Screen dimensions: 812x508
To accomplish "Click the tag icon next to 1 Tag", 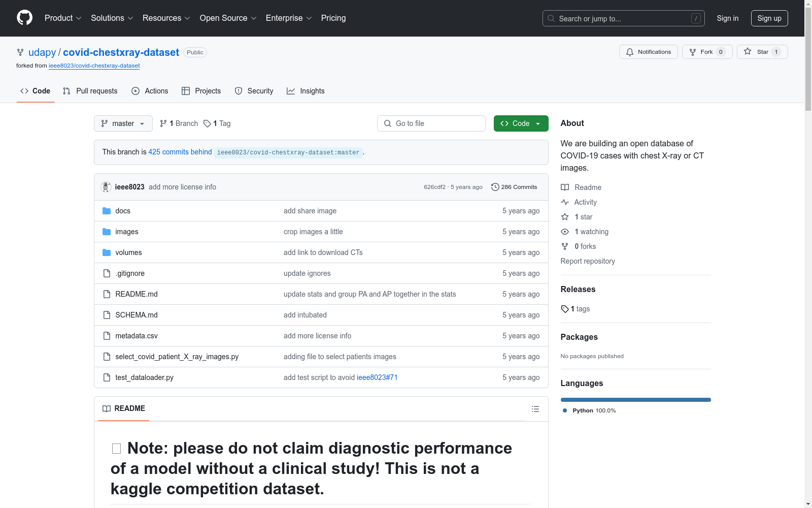I will 207,123.
